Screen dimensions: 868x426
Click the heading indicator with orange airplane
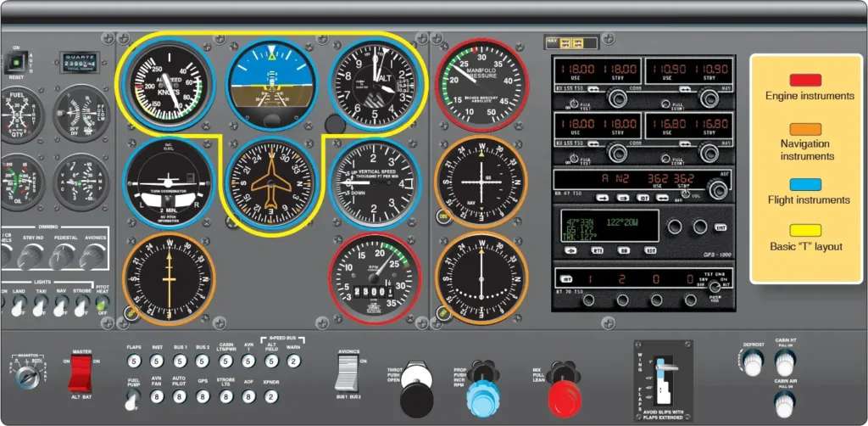click(x=271, y=183)
